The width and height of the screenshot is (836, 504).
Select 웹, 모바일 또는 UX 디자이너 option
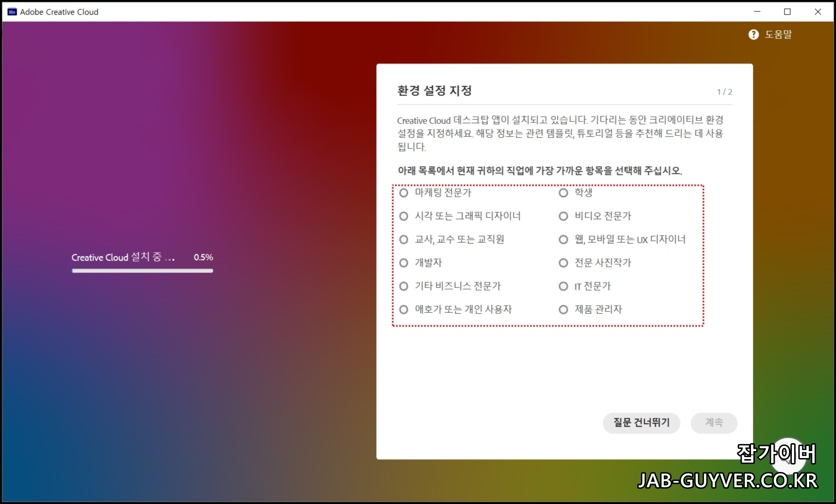click(563, 239)
